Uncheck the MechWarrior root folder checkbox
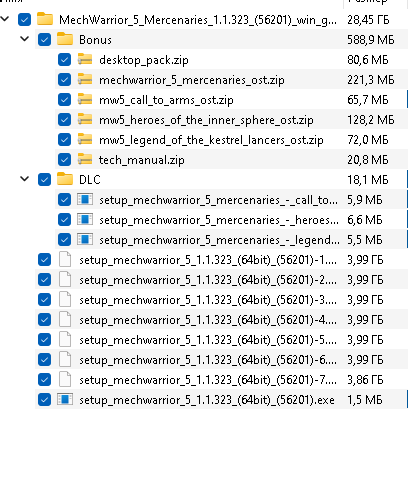Screen dimensions: 408x485 [24, 19]
